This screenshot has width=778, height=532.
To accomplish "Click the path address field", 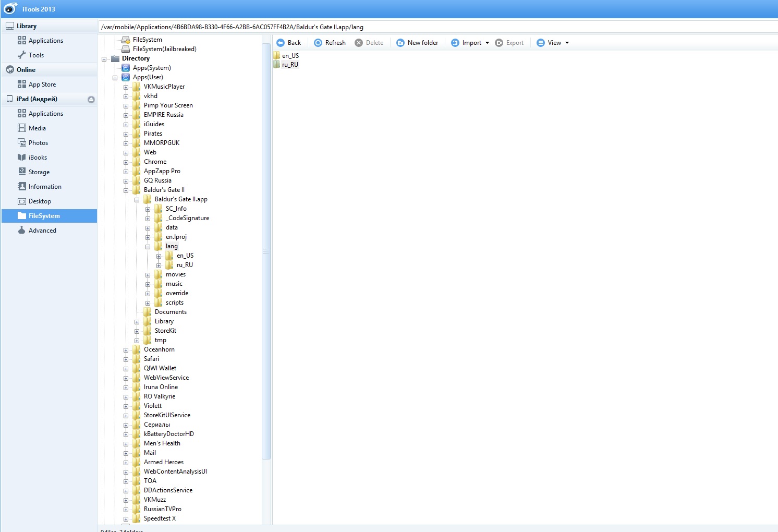I will 438,27.
